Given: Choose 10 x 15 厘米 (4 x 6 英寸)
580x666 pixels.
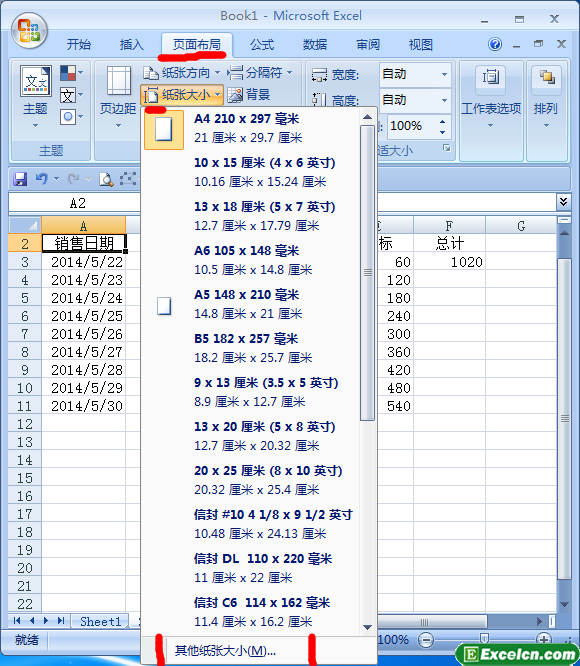Looking at the screenshot, I should coord(251,172).
